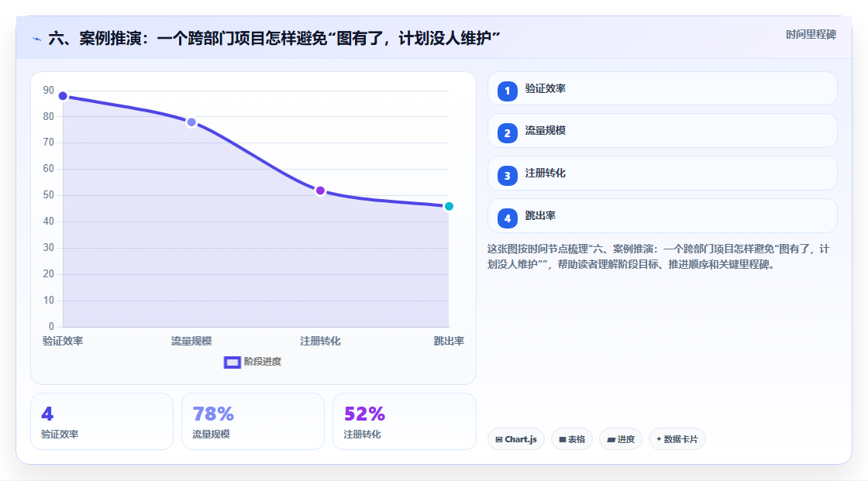The height and width of the screenshot is (481, 868).
Task: Click the x-axis label 跳出率
Action: (x=449, y=341)
